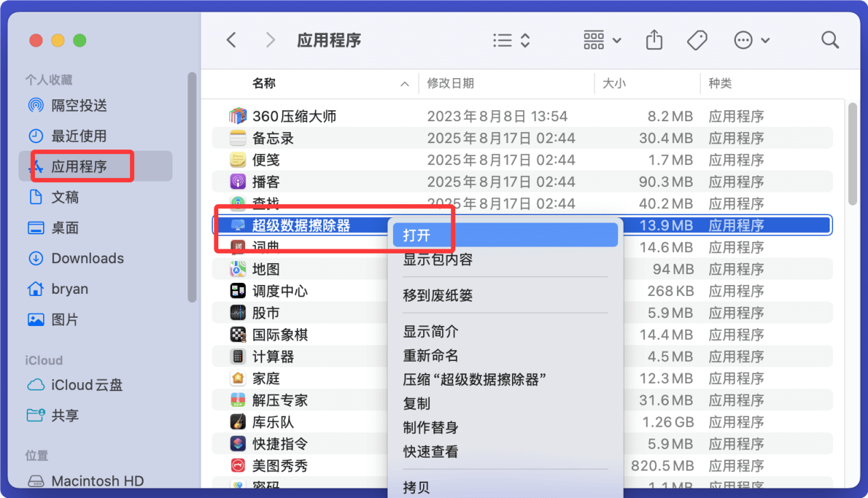Open the 360压缩大师 app icon
Viewport: 868px width, 498px height.
click(x=238, y=116)
